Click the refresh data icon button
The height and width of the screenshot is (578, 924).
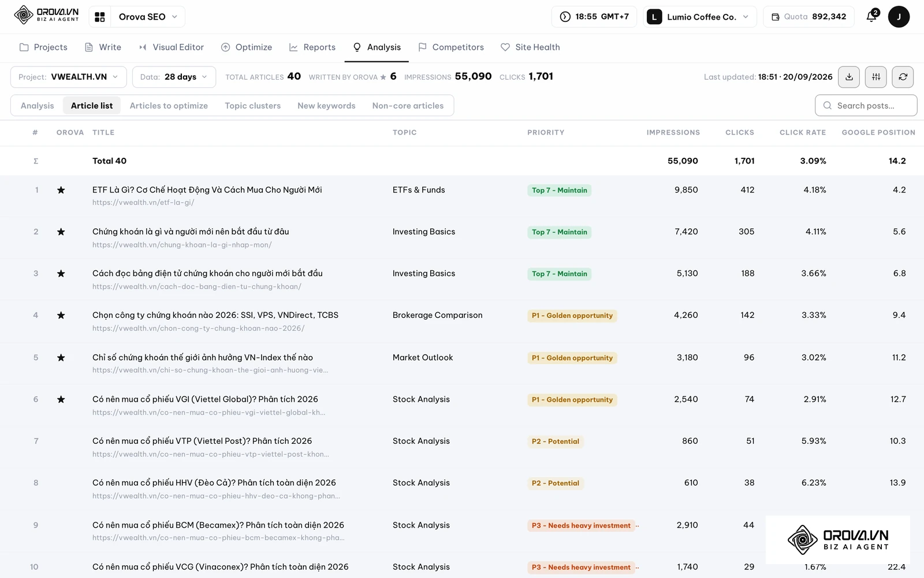click(903, 77)
